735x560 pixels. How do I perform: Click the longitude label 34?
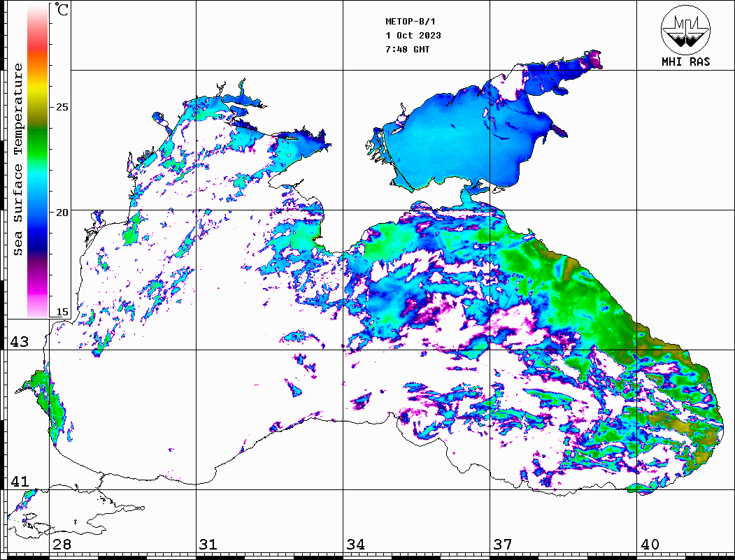(x=355, y=545)
